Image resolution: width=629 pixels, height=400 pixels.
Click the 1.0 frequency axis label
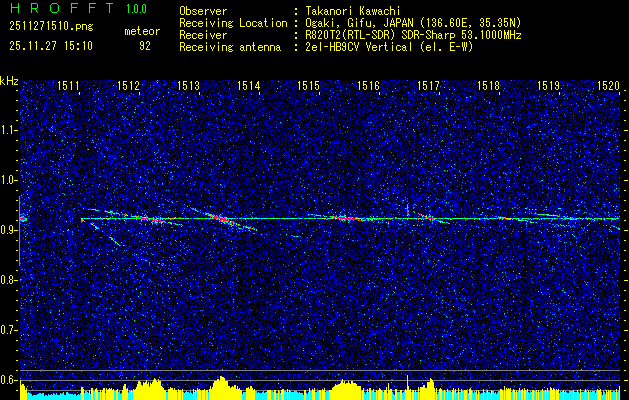(x=9, y=180)
